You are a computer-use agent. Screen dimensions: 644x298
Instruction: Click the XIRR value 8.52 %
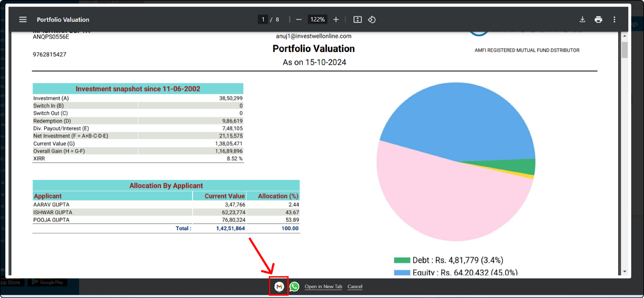(235, 158)
